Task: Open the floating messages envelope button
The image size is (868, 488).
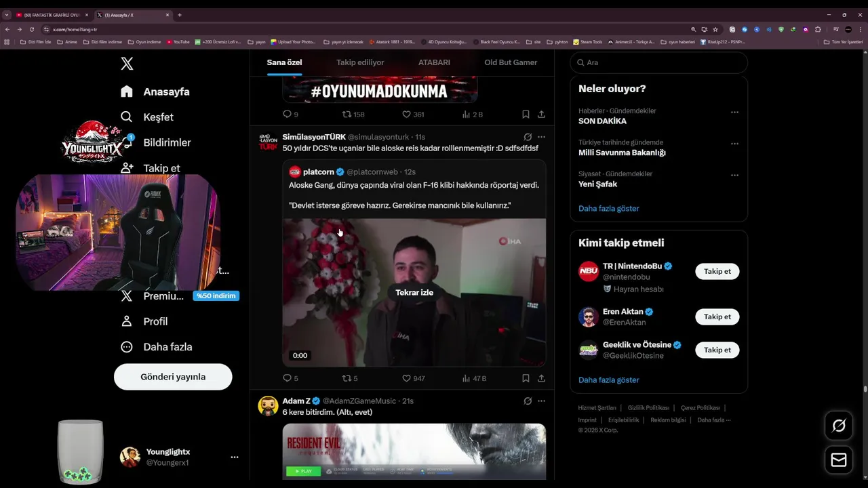Action: pyautogui.click(x=839, y=460)
